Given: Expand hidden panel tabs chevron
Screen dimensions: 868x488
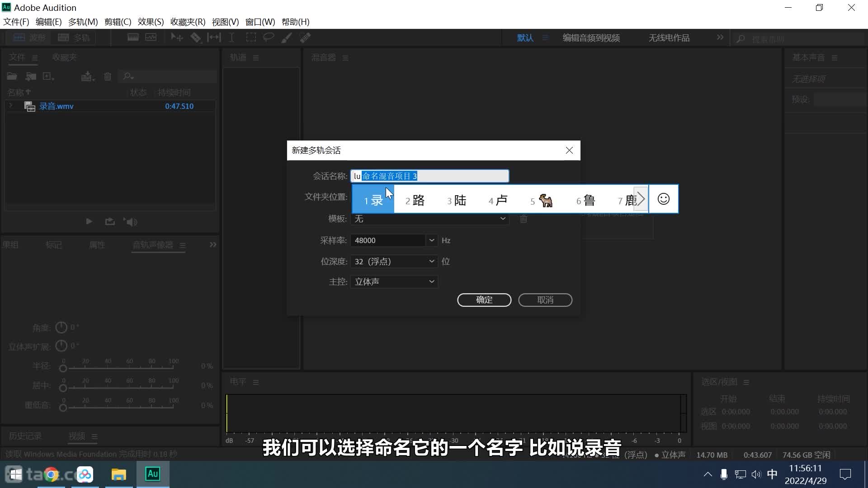Looking at the screenshot, I should pos(213,244).
